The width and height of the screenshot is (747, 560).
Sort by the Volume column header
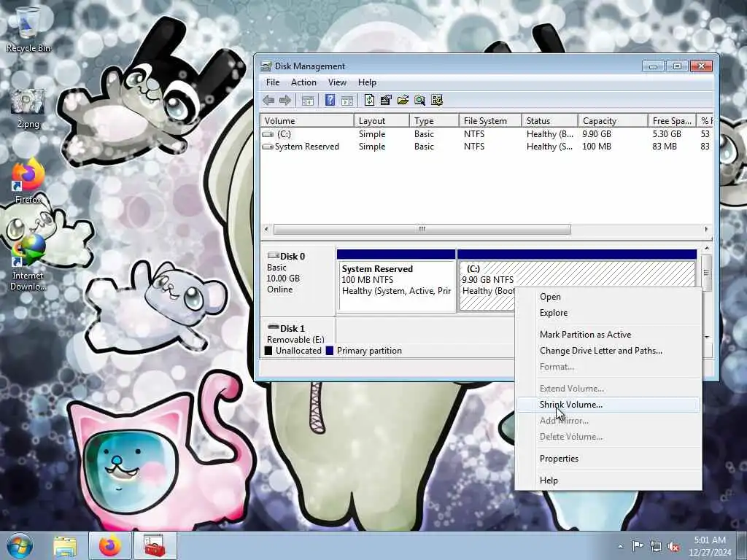[x=307, y=121]
